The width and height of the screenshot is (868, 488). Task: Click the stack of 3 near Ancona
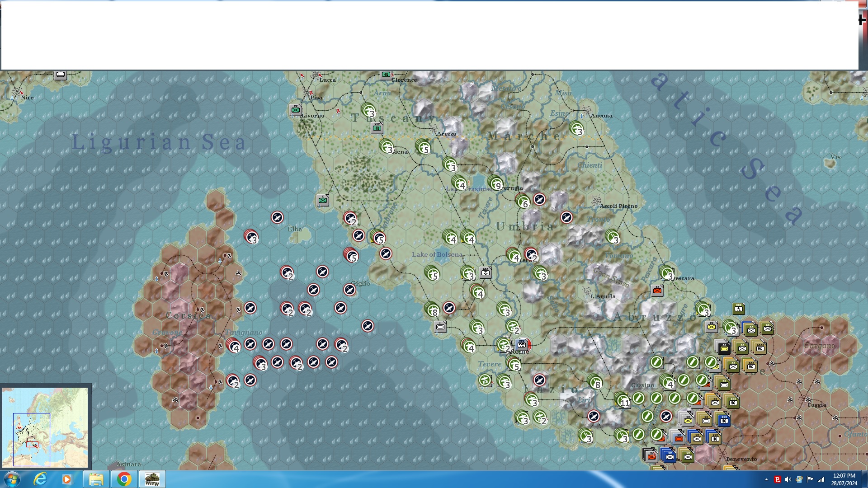tap(577, 129)
